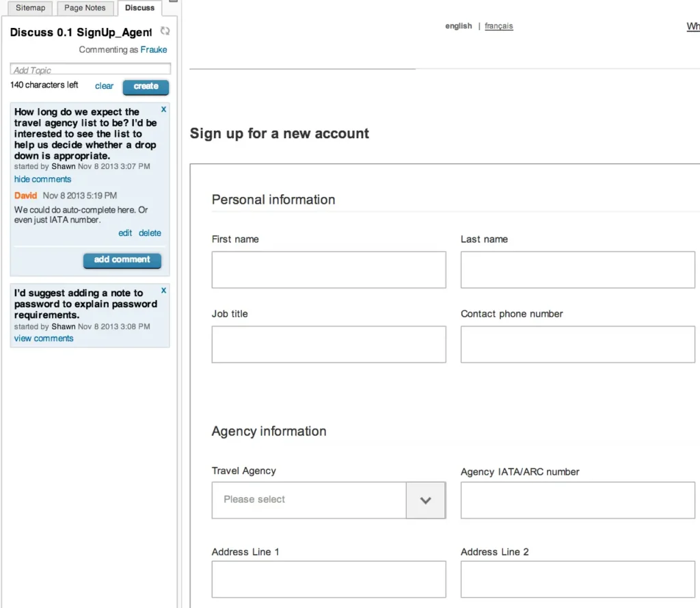Open the 'Please select' combo box
Screen dimensions: 700x608
309,500
